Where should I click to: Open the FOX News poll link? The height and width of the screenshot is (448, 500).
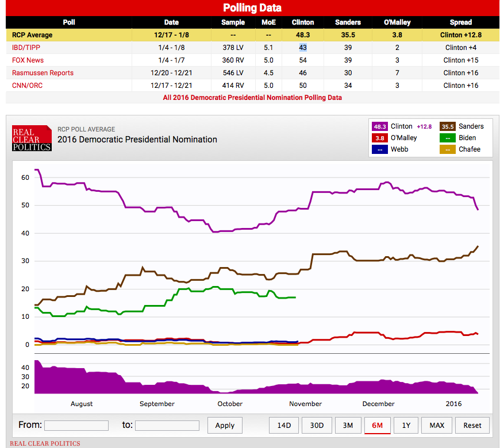pos(28,60)
